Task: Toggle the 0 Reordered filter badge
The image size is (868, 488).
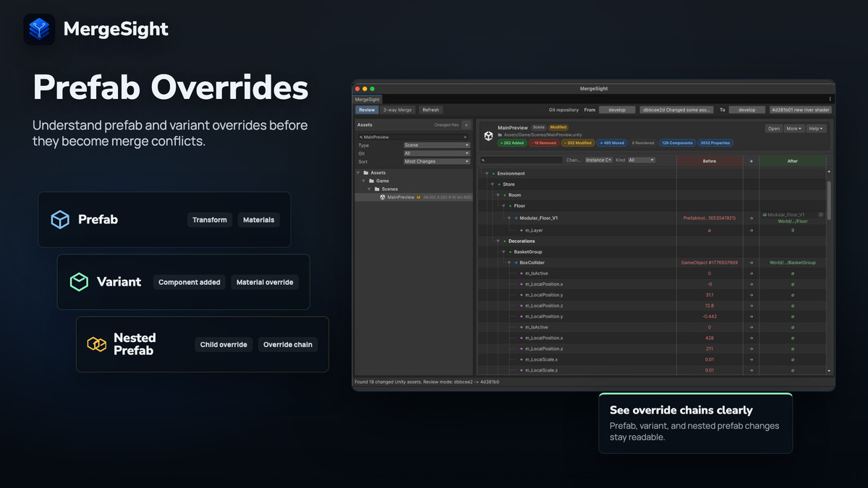Action: [642, 143]
